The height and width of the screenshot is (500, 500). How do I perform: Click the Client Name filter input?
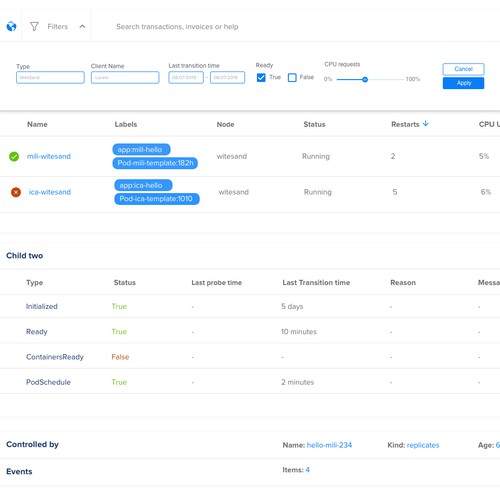pyautogui.click(x=125, y=77)
